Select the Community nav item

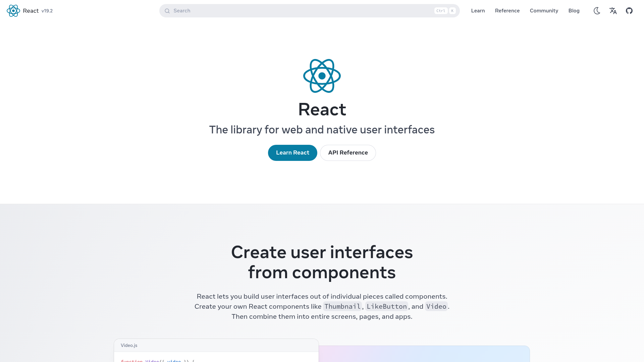click(544, 11)
